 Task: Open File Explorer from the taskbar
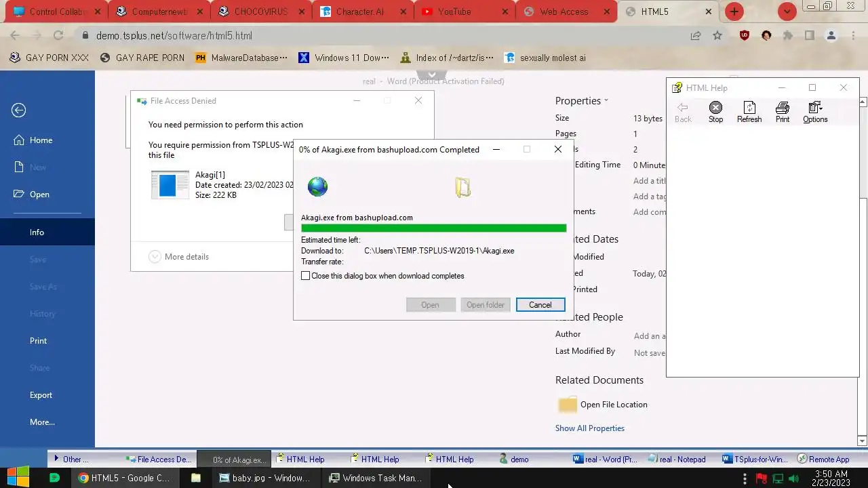coord(196,478)
